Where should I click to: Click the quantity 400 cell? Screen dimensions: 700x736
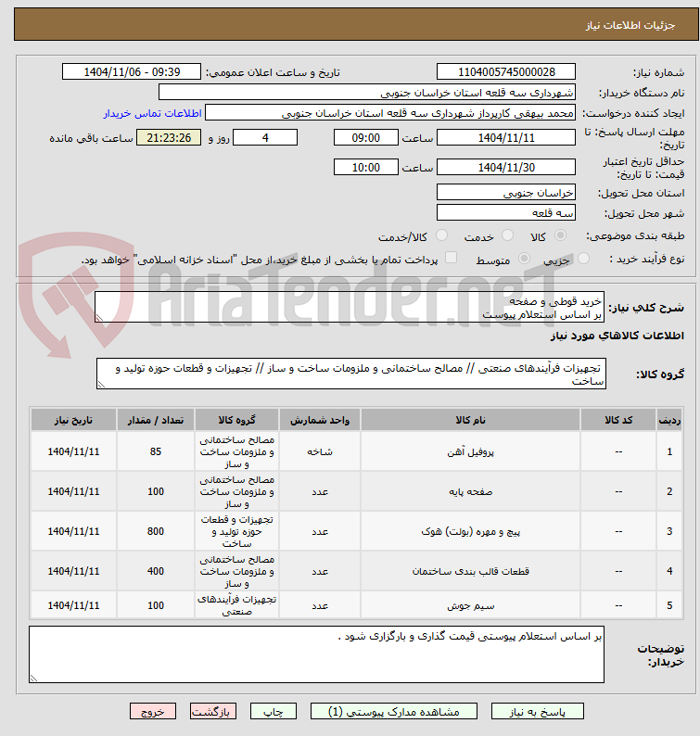coord(156,571)
